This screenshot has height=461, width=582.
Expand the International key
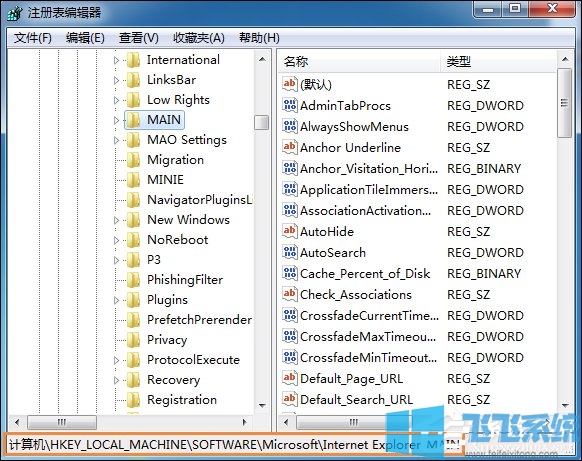pyautogui.click(x=116, y=60)
